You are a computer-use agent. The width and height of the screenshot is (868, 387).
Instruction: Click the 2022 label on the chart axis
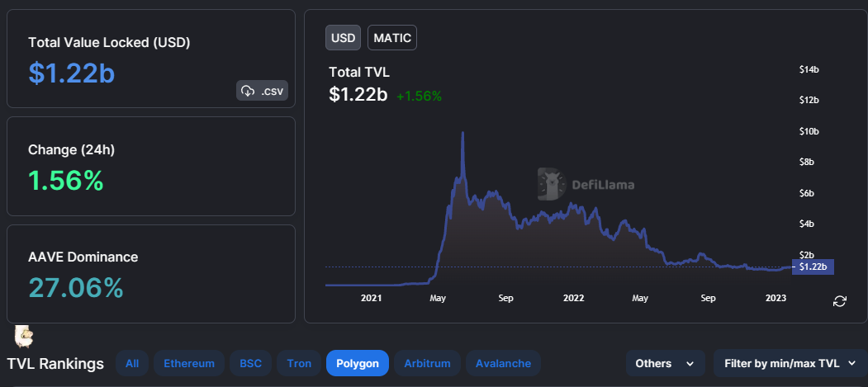[x=573, y=298]
